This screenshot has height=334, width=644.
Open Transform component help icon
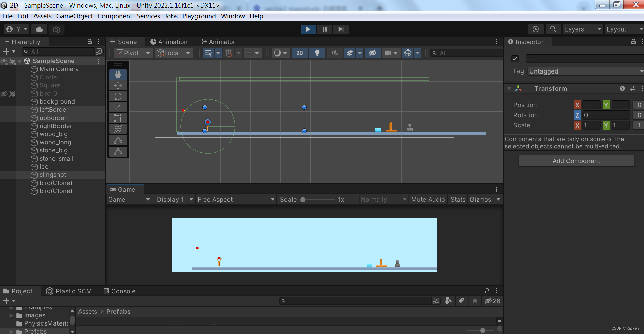point(622,89)
